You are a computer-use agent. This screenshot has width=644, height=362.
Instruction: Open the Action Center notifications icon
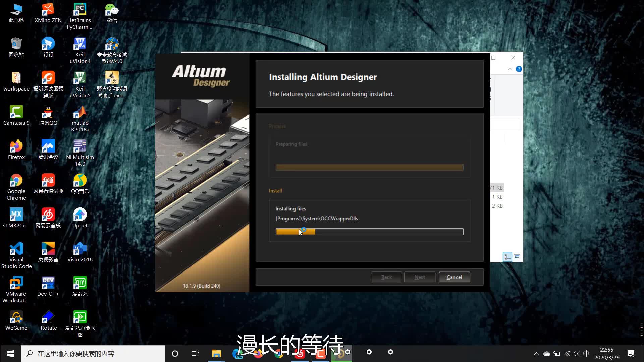point(631,354)
